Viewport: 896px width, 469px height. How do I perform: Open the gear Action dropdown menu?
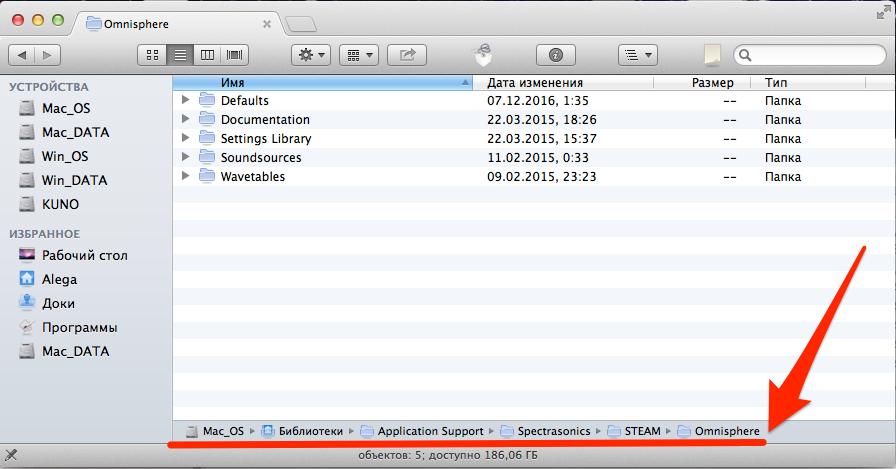(x=310, y=55)
